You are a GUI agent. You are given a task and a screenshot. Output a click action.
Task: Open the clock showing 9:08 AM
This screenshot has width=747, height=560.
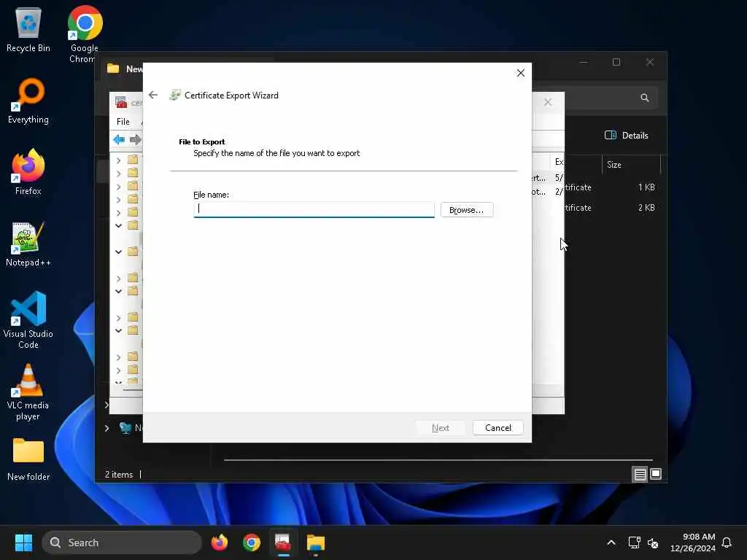(x=693, y=542)
